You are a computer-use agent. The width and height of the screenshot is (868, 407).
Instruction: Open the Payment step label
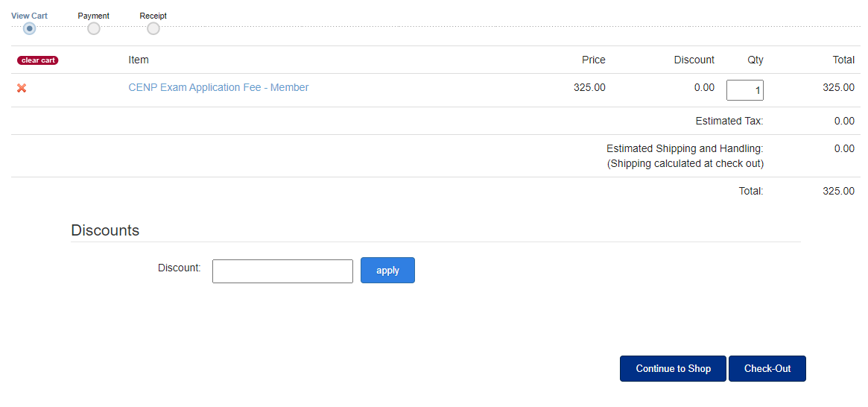(x=94, y=16)
